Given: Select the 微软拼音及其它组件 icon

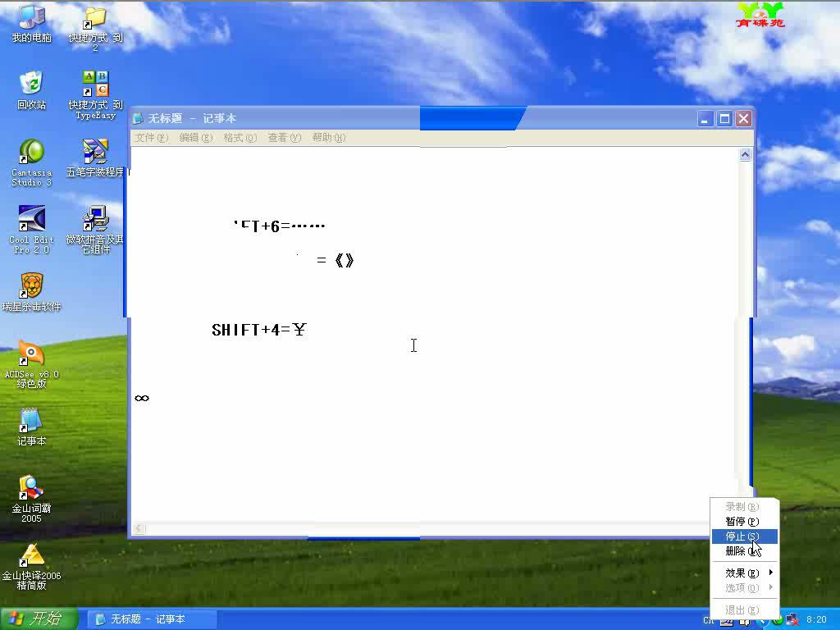Looking at the screenshot, I should pos(95,230).
